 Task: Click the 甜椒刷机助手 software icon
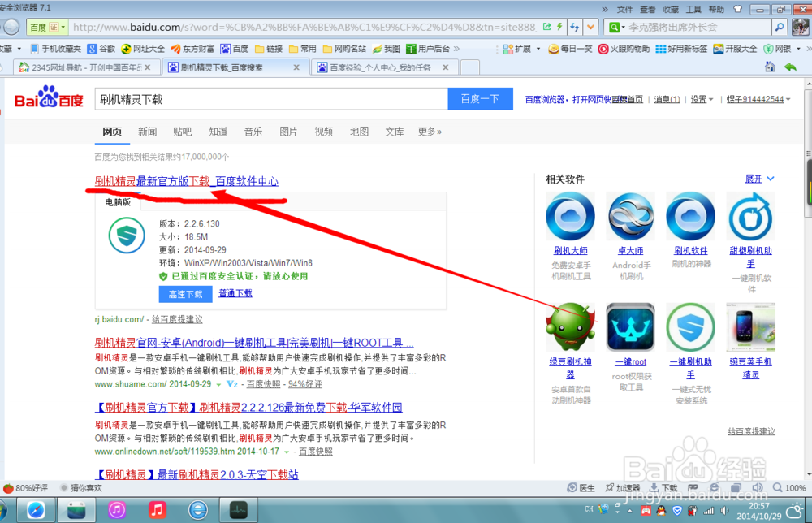tap(751, 217)
